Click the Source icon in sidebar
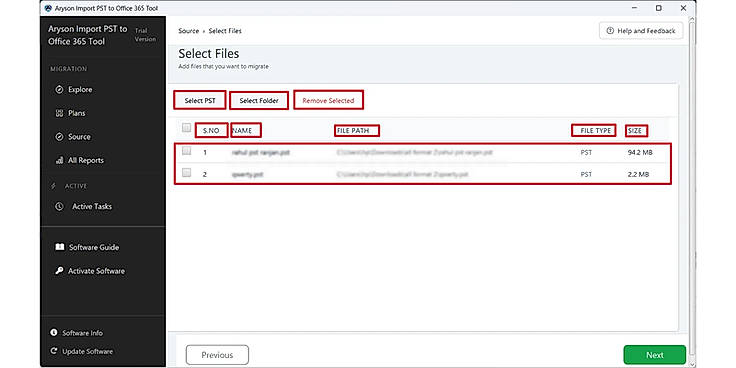Screen dimensions: 736x368 [59, 137]
